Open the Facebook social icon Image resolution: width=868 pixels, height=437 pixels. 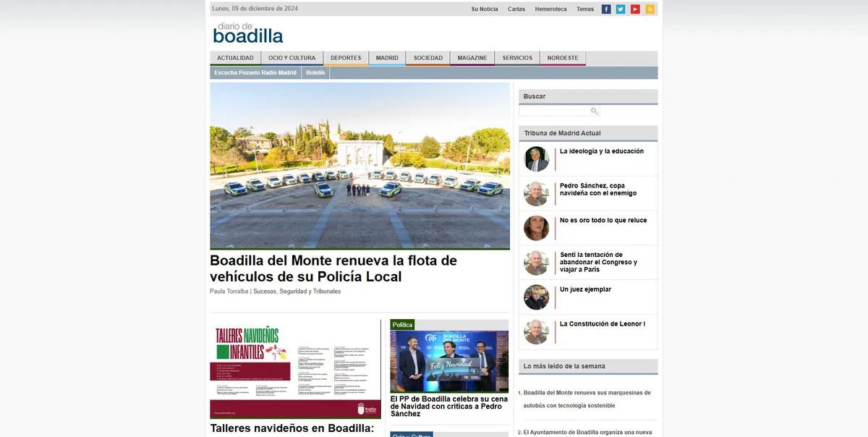coord(606,9)
